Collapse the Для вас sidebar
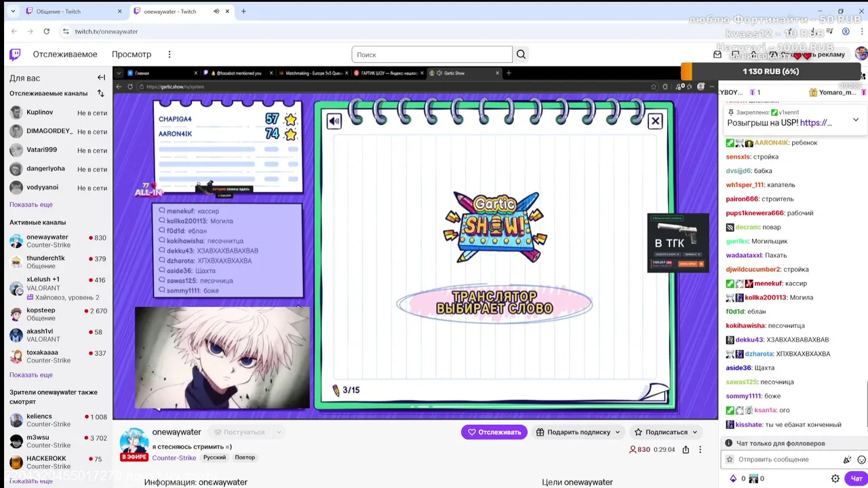The height and width of the screenshot is (488, 868). pos(101,77)
